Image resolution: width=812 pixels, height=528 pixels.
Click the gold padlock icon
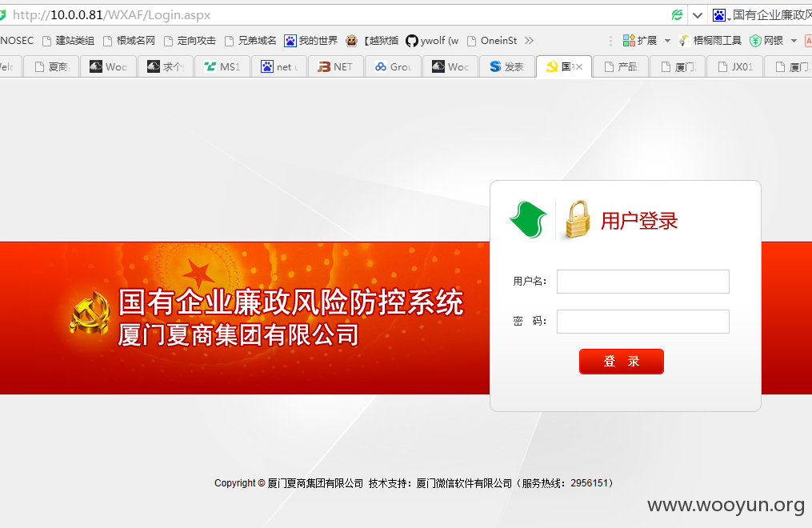(x=578, y=219)
